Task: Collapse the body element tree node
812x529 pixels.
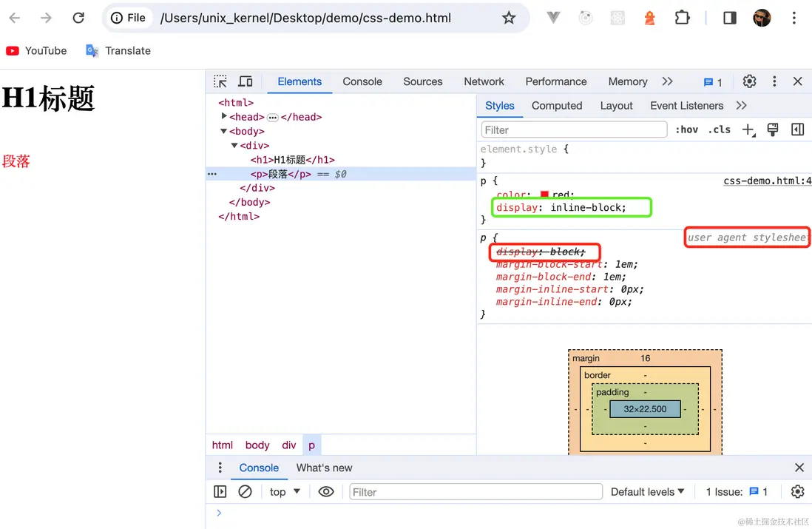Action: [x=224, y=132]
